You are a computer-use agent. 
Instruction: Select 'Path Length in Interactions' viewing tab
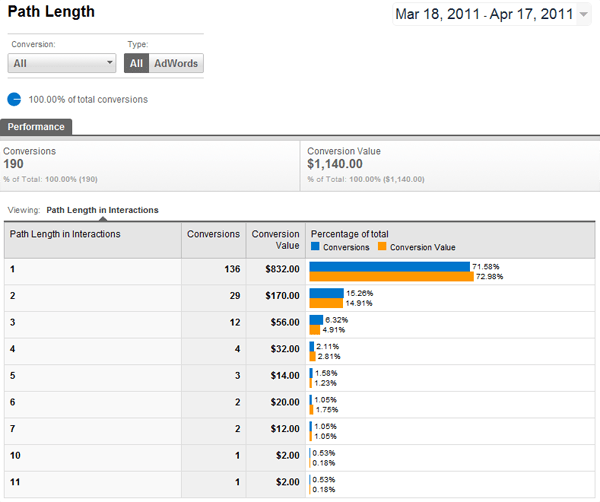click(102, 210)
